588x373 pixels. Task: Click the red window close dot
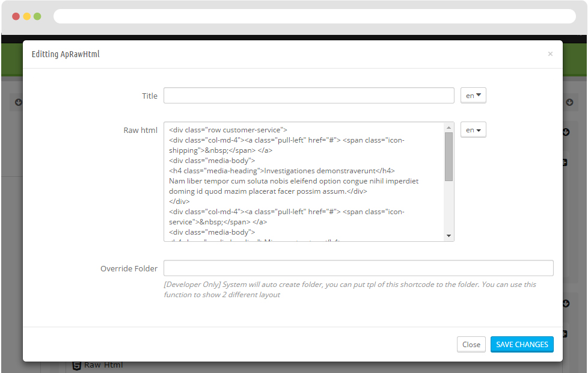click(16, 16)
